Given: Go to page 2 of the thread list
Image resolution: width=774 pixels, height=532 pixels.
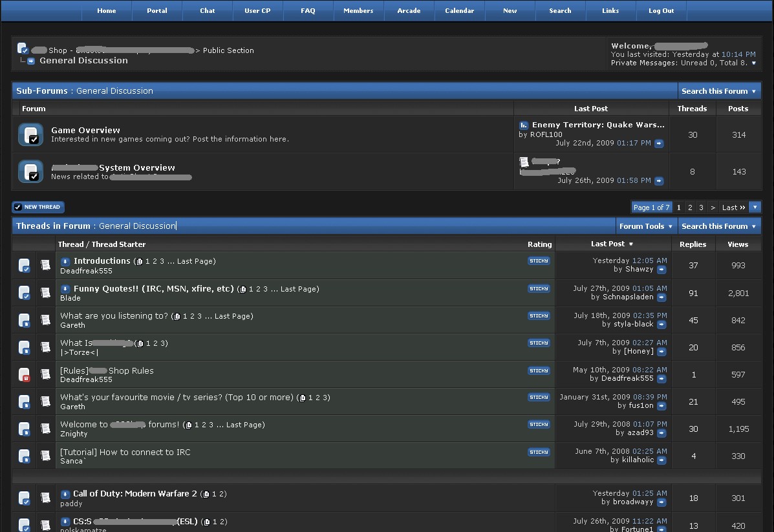Looking at the screenshot, I should click(x=690, y=207).
